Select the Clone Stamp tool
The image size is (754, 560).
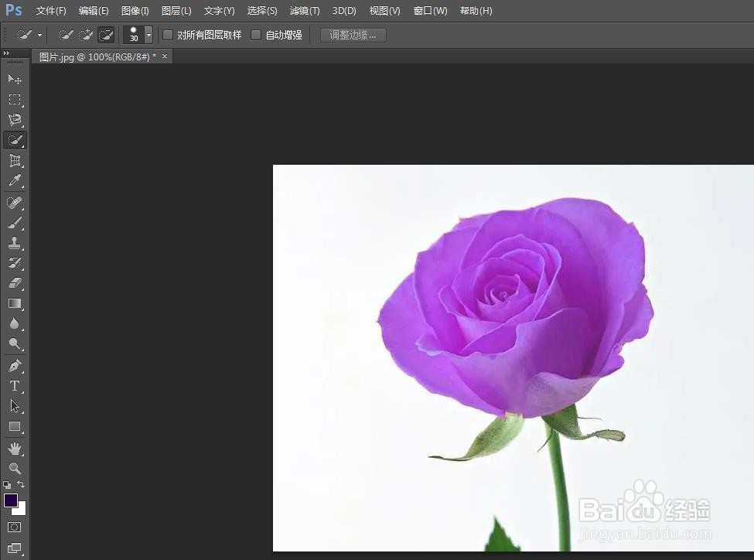[15, 244]
